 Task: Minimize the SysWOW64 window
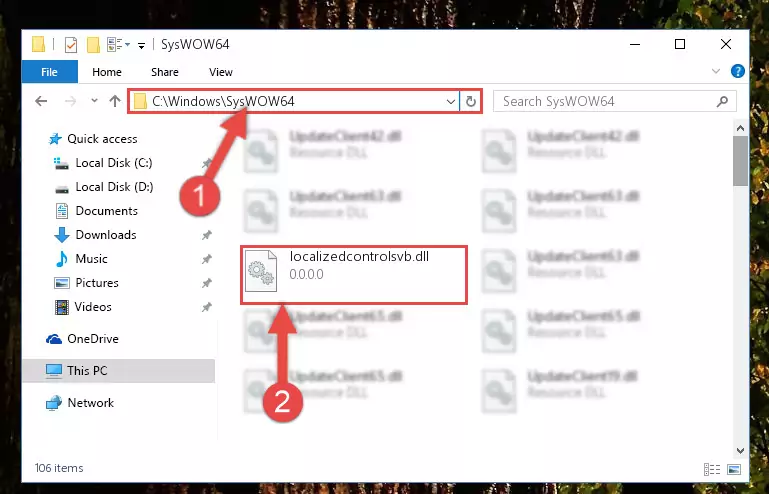pos(635,45)
